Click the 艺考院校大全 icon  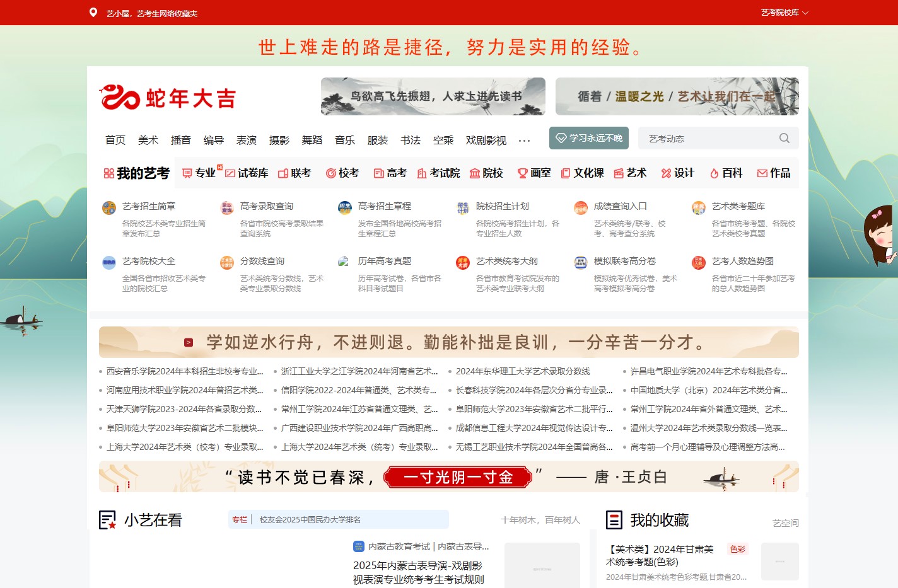click(x=109, y=263)
